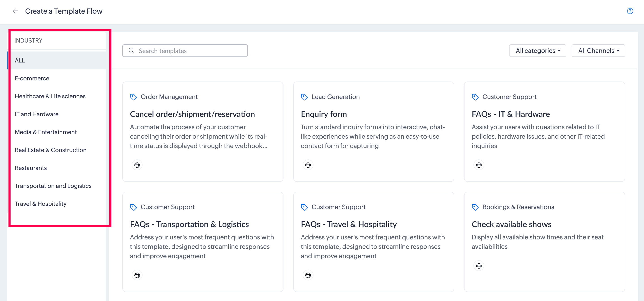Select the Restaurants industry
The image size is (644, 301).
click(x=56, y=168)
